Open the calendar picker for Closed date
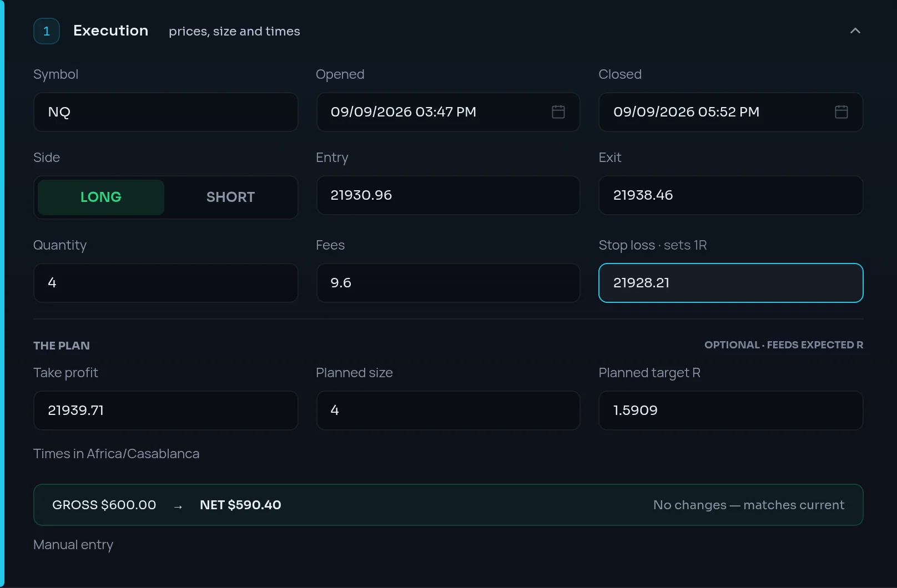 click(841, 112)
